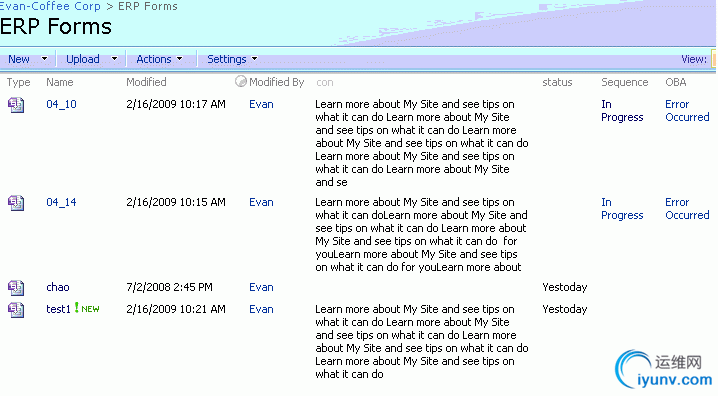Expand the Settings dropdown arrow
This screenshot has height=396, width=718.
point(254,59)
